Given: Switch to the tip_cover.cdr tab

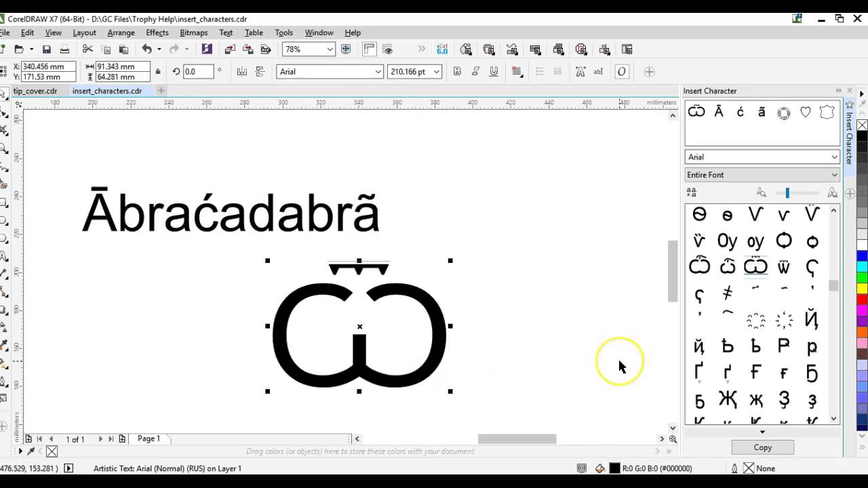Looking at the screenshot, I should click(x=35, y=91).
